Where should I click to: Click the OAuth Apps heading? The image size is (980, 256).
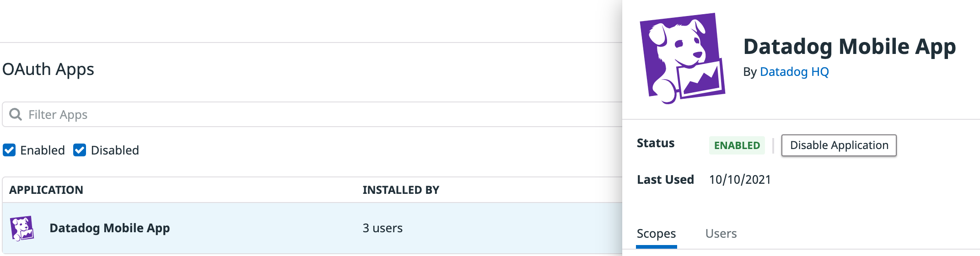click(48, 69)
